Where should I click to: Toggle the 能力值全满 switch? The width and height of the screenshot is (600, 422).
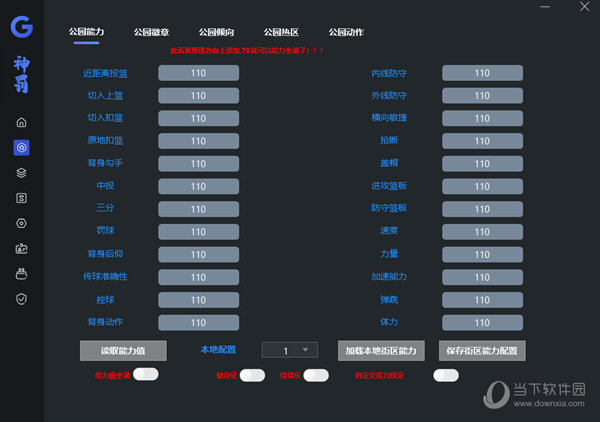click(146, 375)
